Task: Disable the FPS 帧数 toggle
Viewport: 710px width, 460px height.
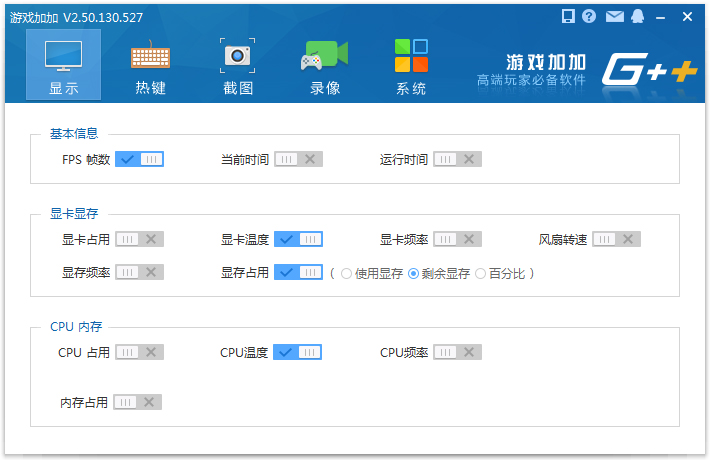Action: tap(139, 159)
